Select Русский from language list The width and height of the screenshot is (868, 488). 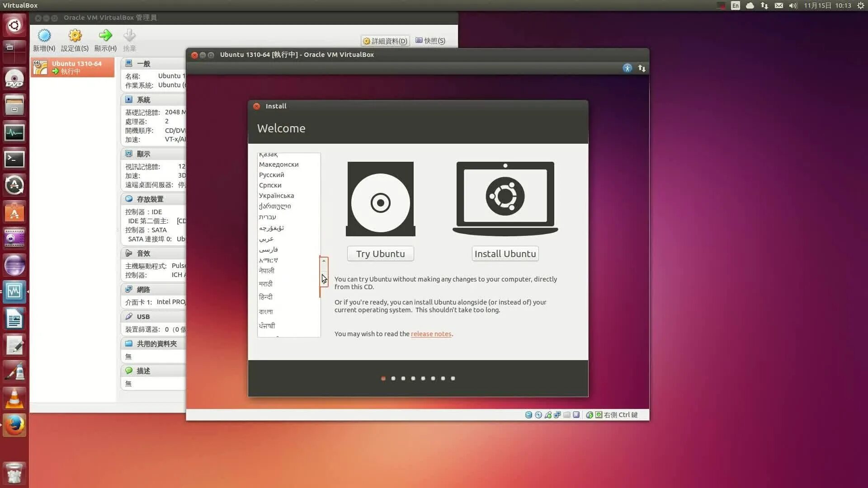click(271, 174)
